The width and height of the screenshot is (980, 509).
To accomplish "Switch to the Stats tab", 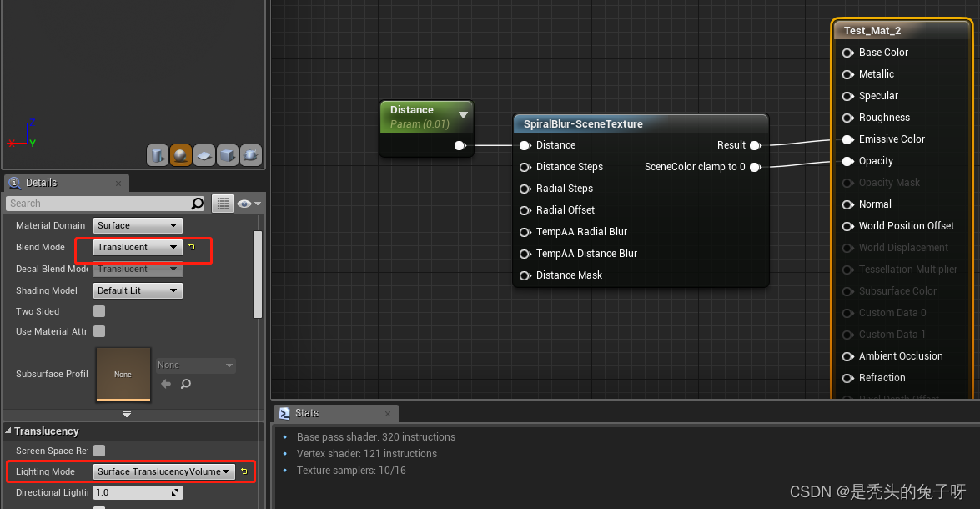I will coord(309,413).
